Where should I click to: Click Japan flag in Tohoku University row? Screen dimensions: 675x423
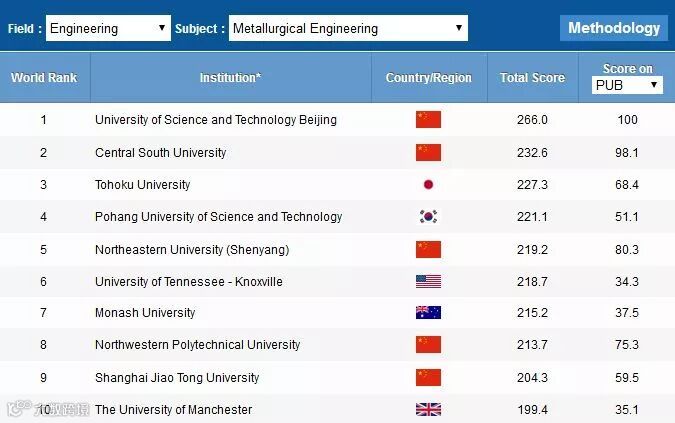click(x=428, y=185)
